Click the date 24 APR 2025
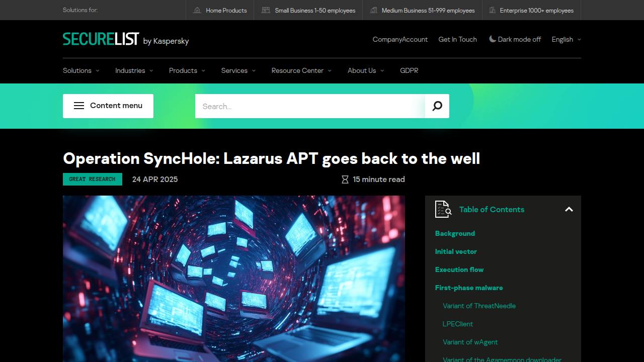644x362 pixels. click(x=155, y=179)
